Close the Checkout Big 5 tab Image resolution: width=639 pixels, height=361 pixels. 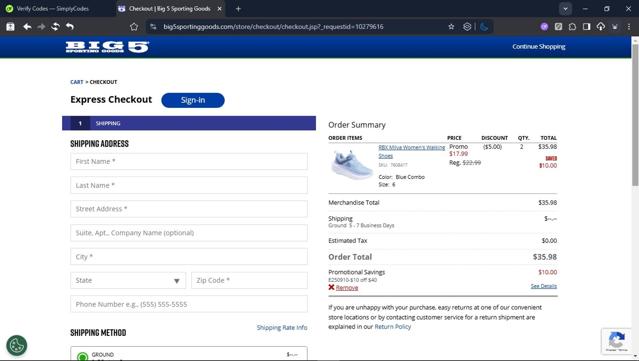coord(219,9)
